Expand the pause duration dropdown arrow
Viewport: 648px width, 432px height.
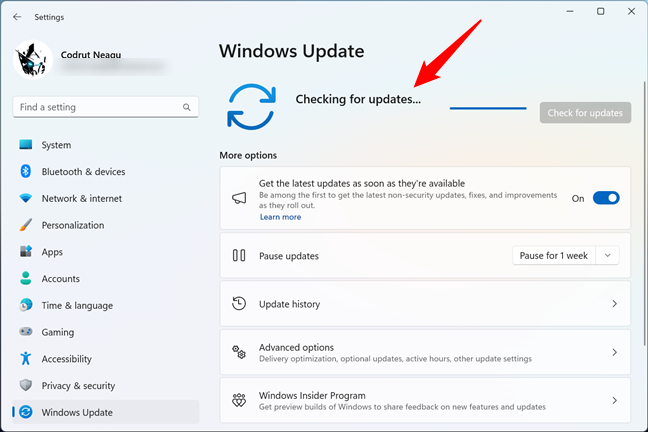[608, 255]
